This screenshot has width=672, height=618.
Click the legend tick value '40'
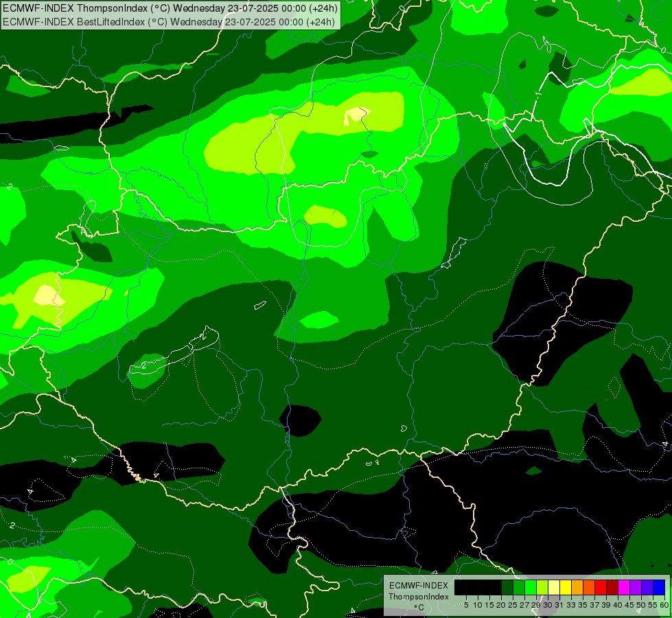coord(618,605)
